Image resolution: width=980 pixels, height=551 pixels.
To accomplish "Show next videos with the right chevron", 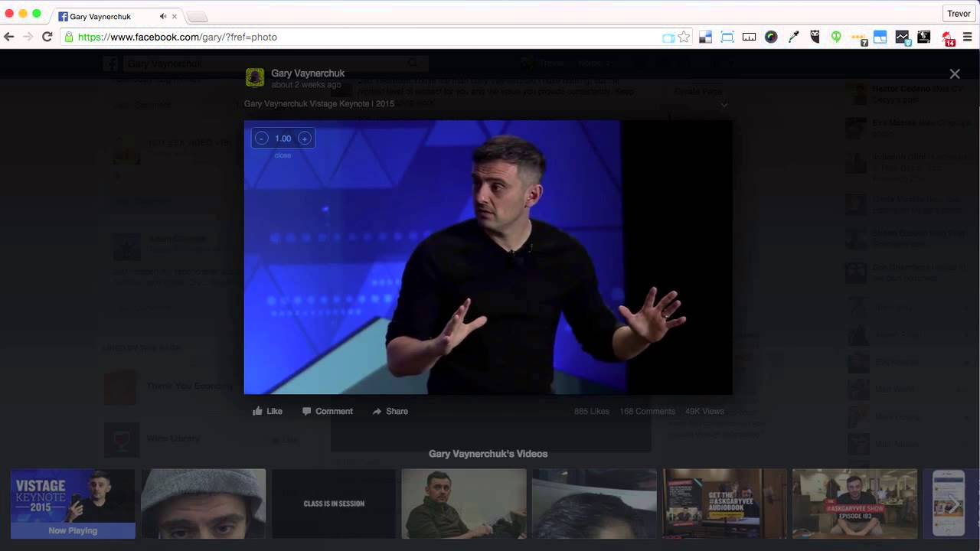I will coord(955,504).
